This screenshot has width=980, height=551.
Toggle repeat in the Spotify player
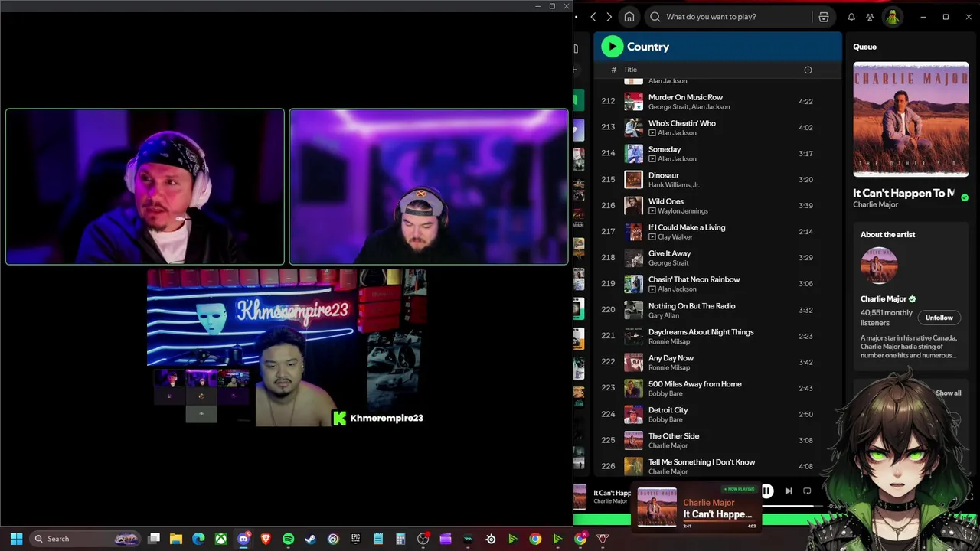pos(807,491)
